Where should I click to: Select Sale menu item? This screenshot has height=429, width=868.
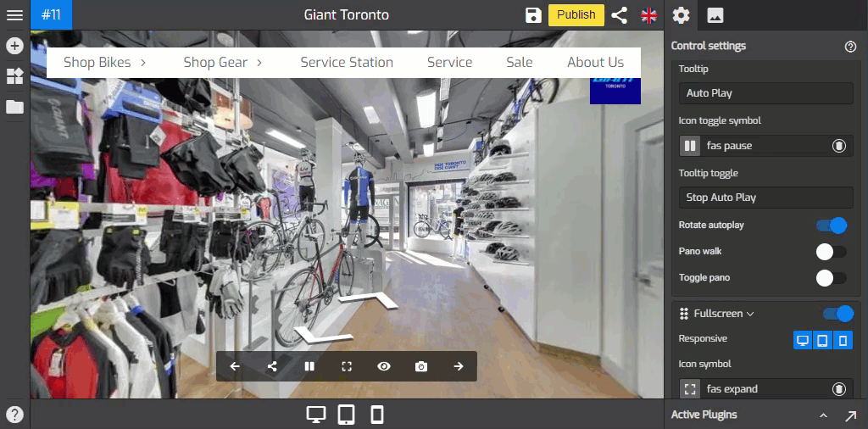pyautogui.click(x=520, y=63)
